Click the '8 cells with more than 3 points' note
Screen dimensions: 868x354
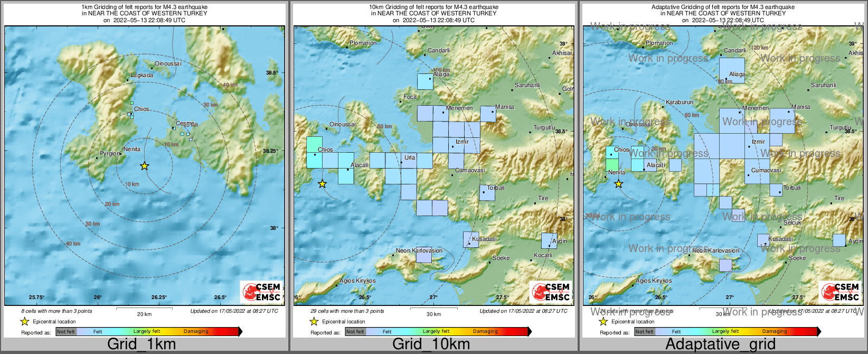[x=56, y=311]
